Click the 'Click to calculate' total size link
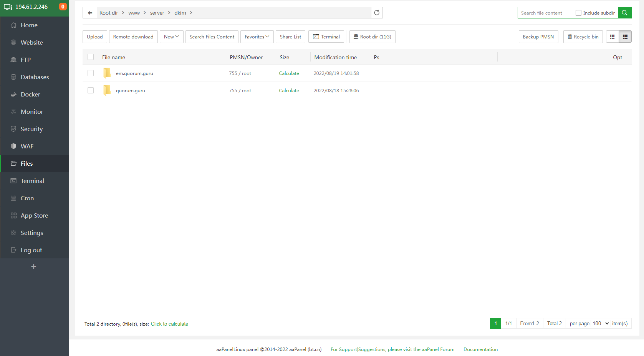644x356 pixels. [169, 324]
